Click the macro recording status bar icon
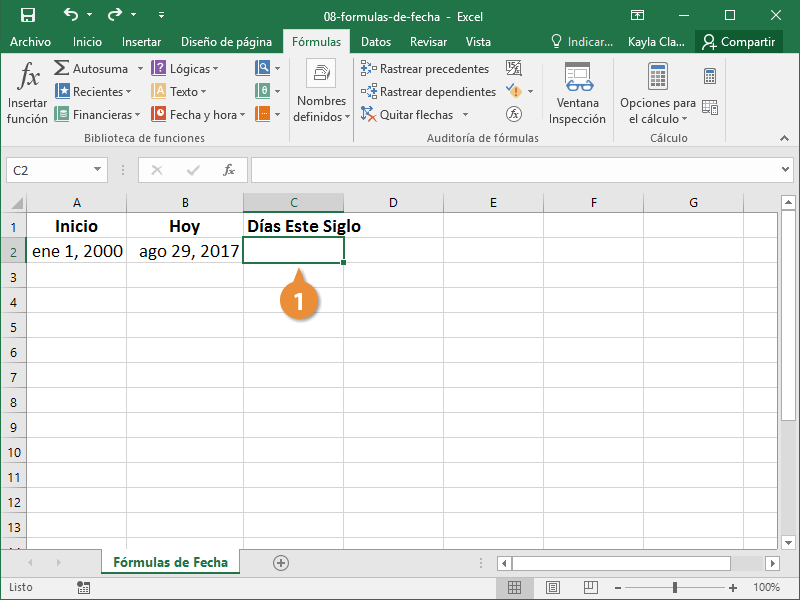 84,587
